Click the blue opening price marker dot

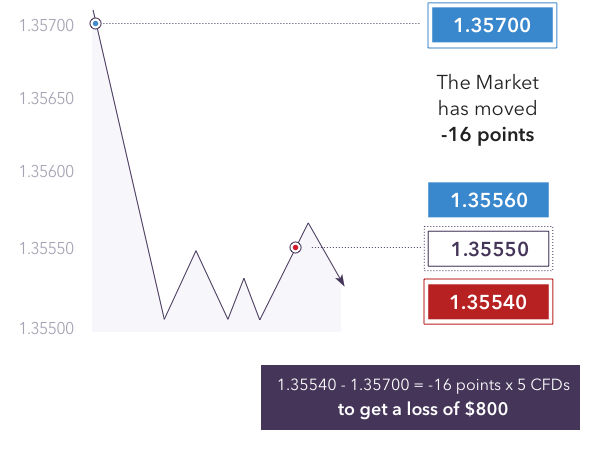pos(96,24)
